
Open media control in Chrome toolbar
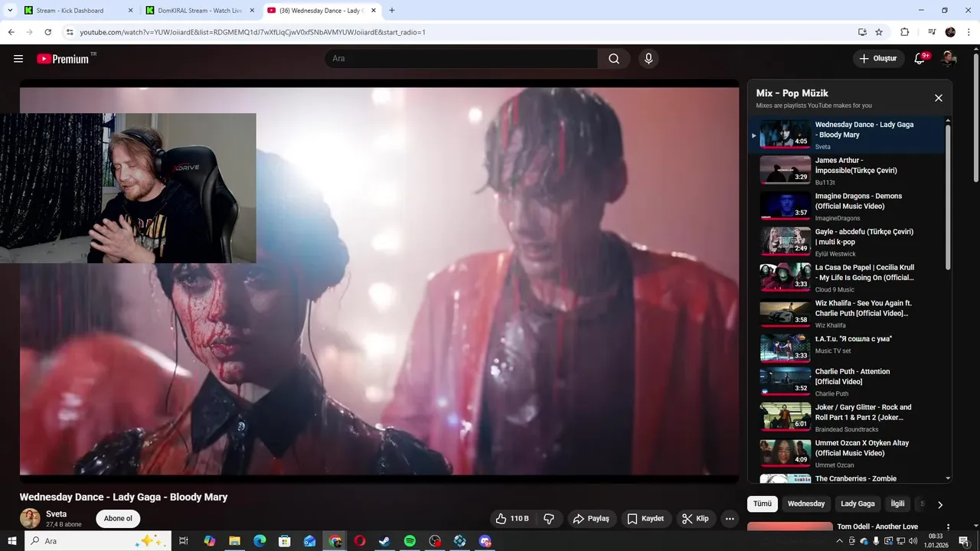(x=932, y=32)
